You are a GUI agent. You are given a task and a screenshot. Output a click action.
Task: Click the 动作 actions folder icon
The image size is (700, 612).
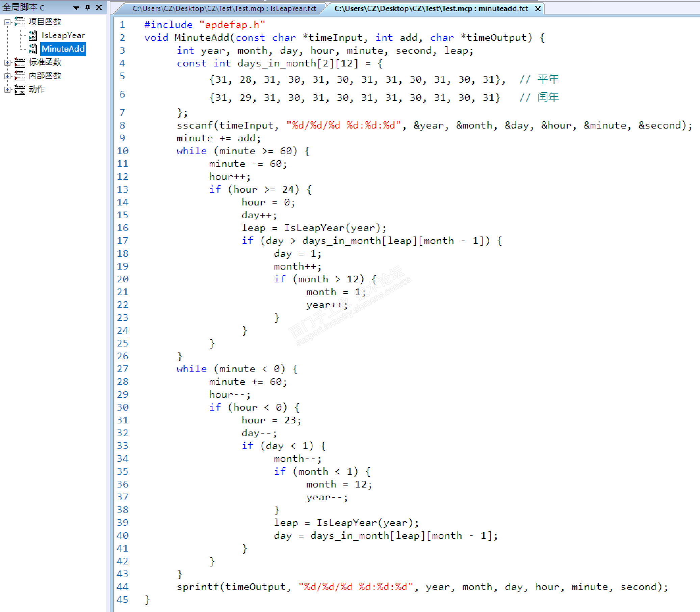click(20, 89)
